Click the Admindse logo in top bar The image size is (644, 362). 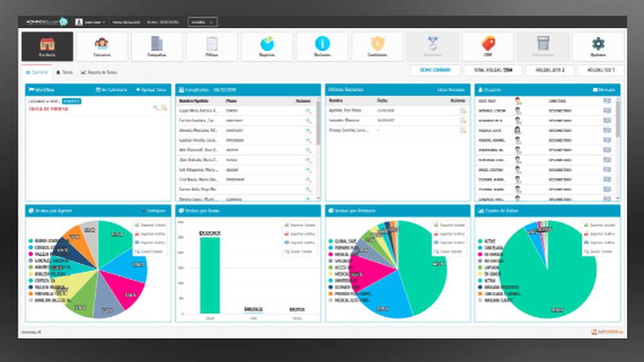click(46, 22)
